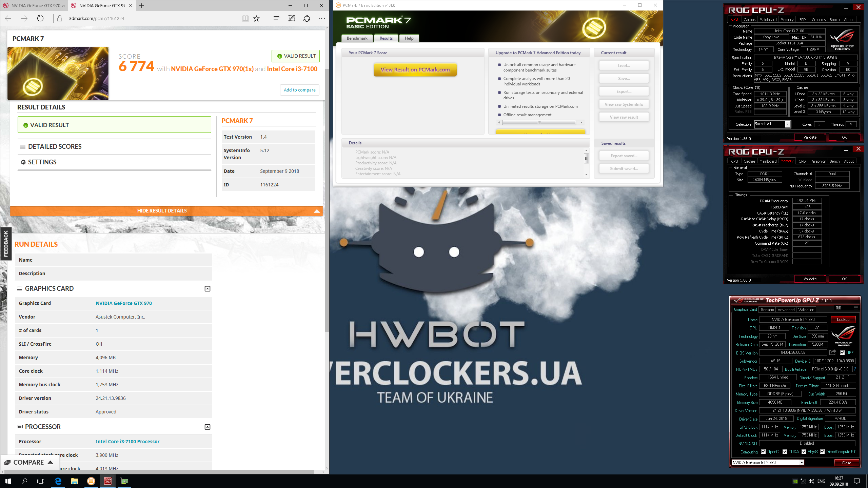This screenshot has height=488, width=868.
Task: Toggle the PhysX checkbox
Action: click(x=804, y=452)
